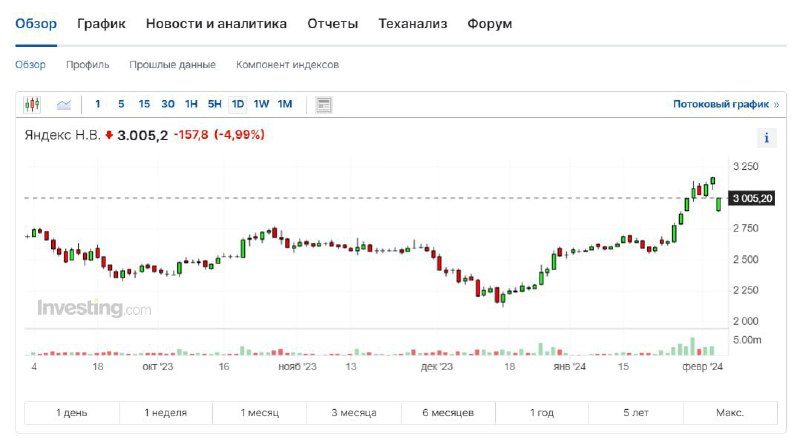
Task: Set chart range to 1 год
Action: tap(542, 413)
